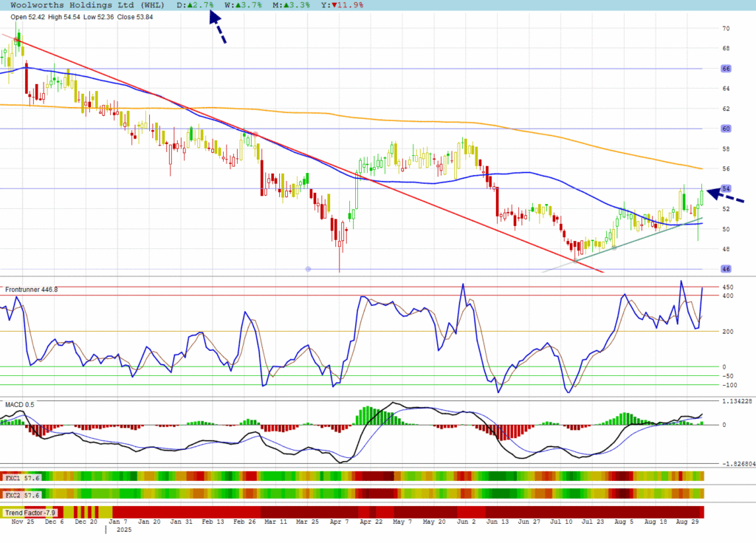Click the MACD 0.5 indicator label

pos(20,404)
